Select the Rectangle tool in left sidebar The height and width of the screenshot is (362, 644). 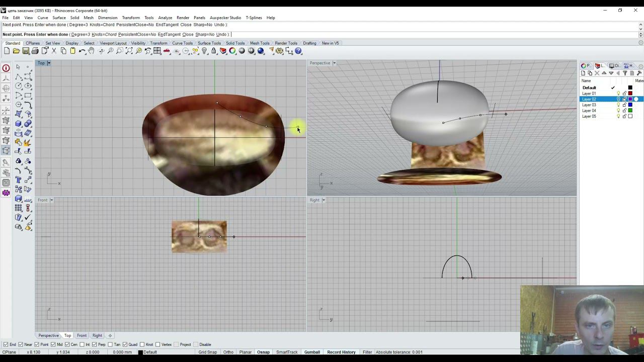pyautogui.click(x=28, y=96)
